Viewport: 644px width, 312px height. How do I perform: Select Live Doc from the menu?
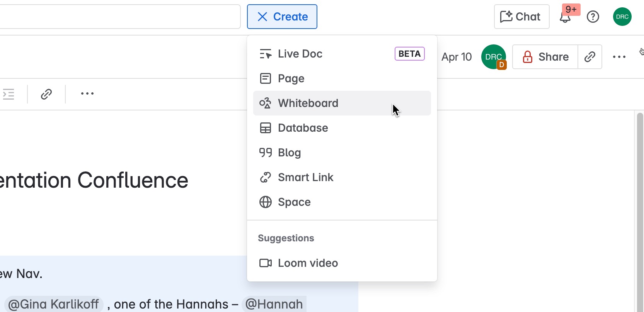(300, 54)
